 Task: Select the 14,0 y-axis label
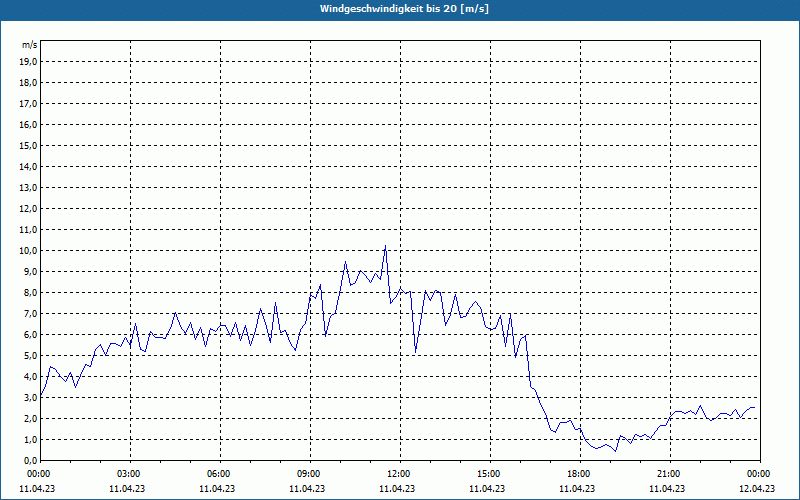(28, 166)
